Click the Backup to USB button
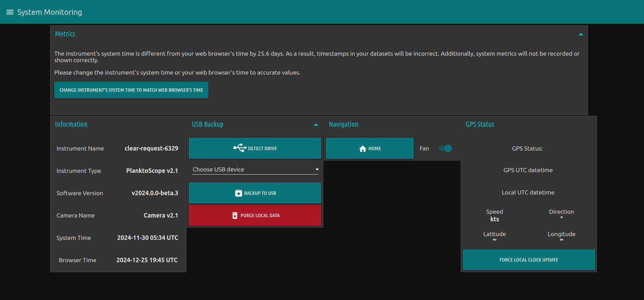This screenshot has width=644, height=300. pos(255,193)
